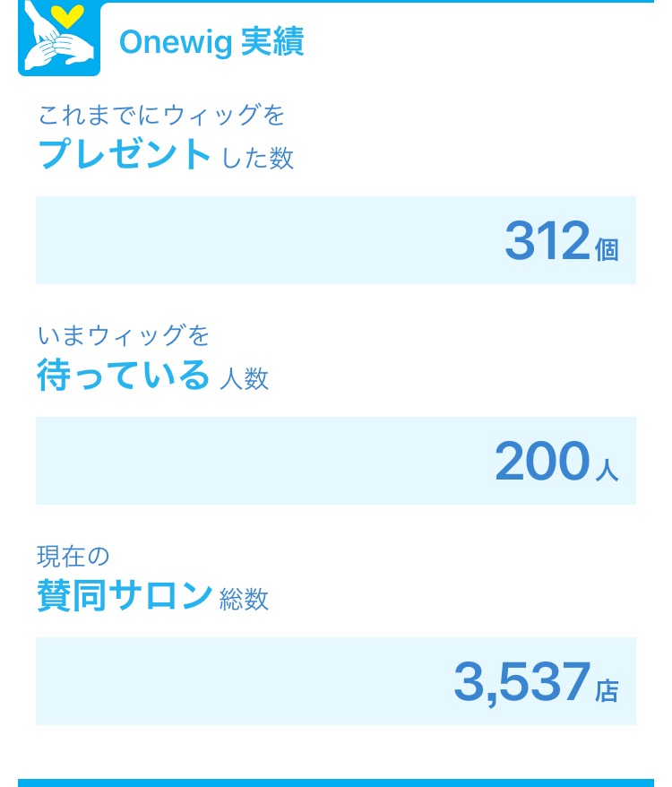This screenshot has width=672, height=787.
Task: Click the 個 unit next to 312
Action: point(607,249)
